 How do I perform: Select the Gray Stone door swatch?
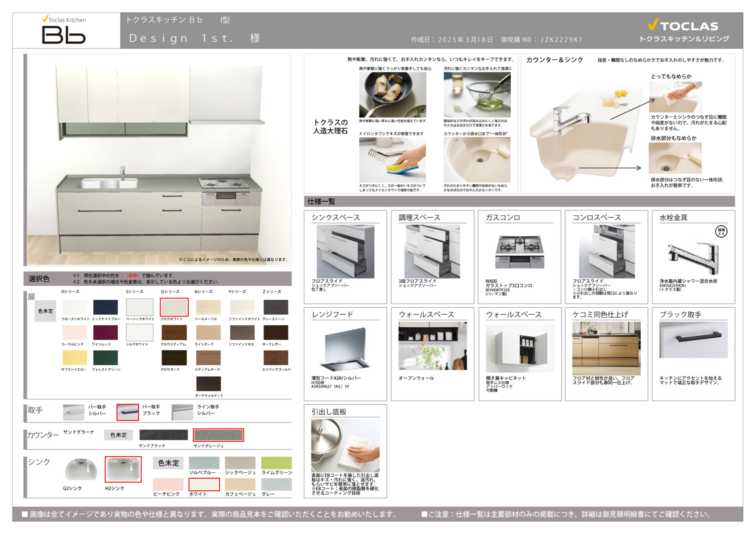tap(276, 307)
